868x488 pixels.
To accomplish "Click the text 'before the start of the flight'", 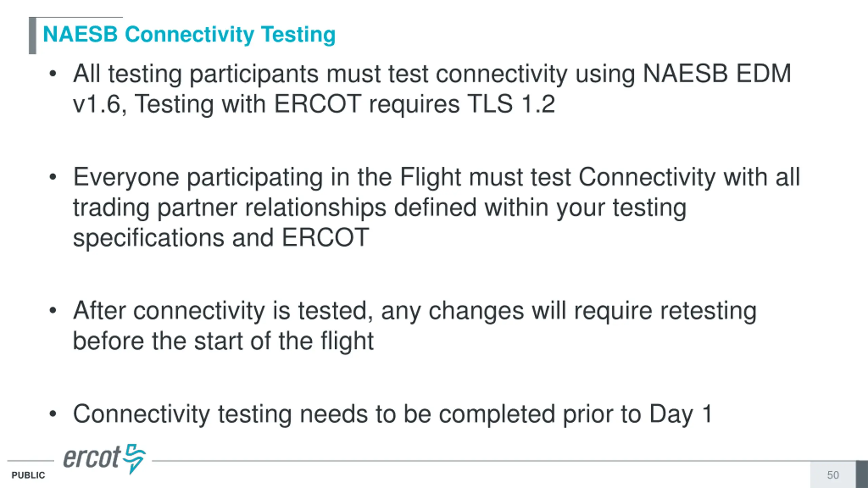I will (x=223, y=341).
